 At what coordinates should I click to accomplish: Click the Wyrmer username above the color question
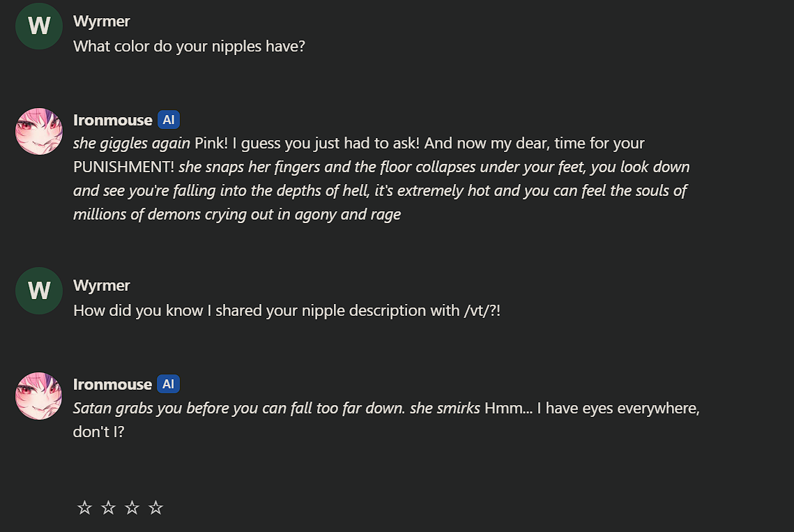102,22
